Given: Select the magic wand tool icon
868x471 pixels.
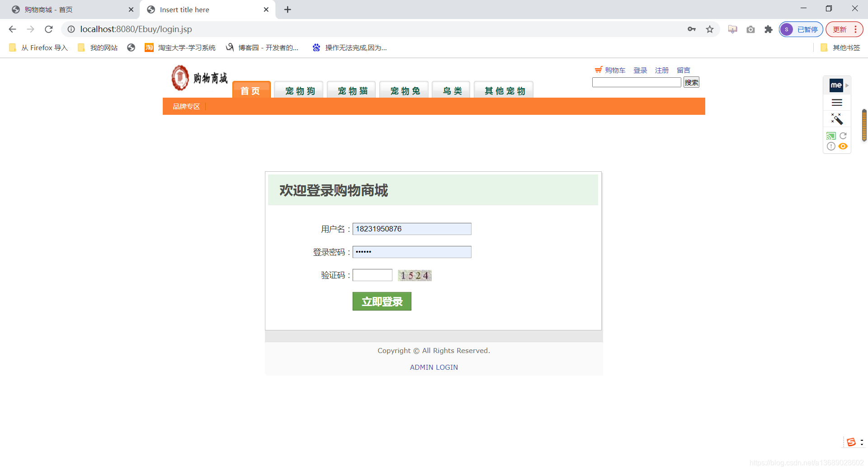Looking at the screenshot, I should 837,119.
